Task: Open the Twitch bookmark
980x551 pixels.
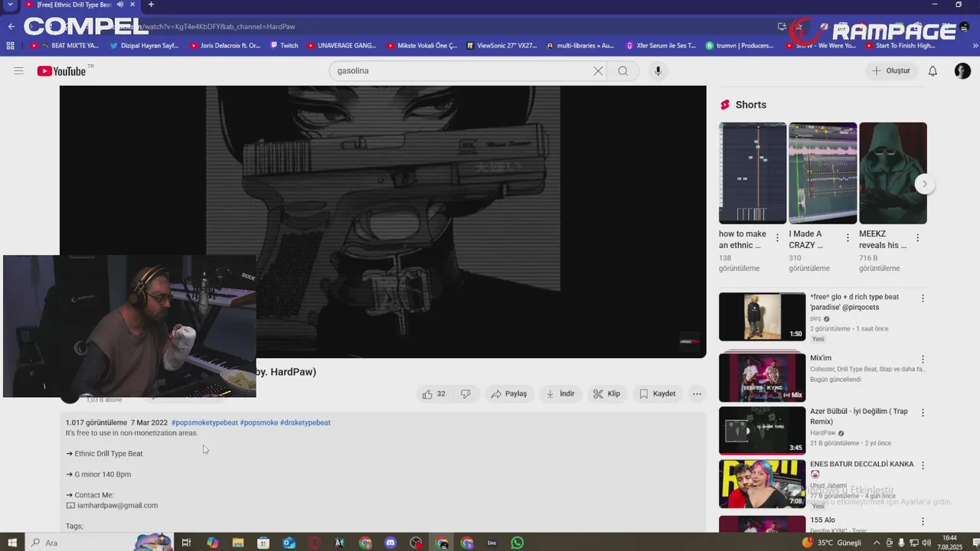Action: (284, 46)
